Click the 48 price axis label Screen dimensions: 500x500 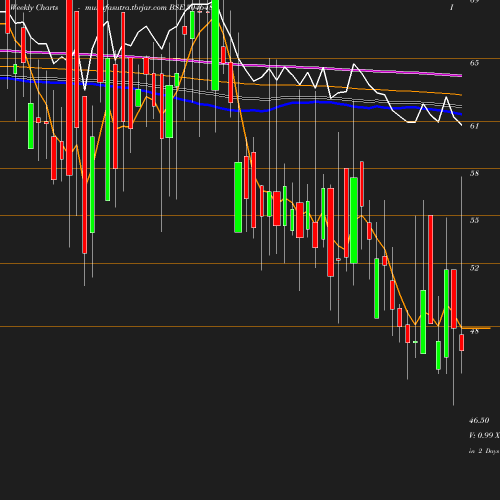[474, 331]
